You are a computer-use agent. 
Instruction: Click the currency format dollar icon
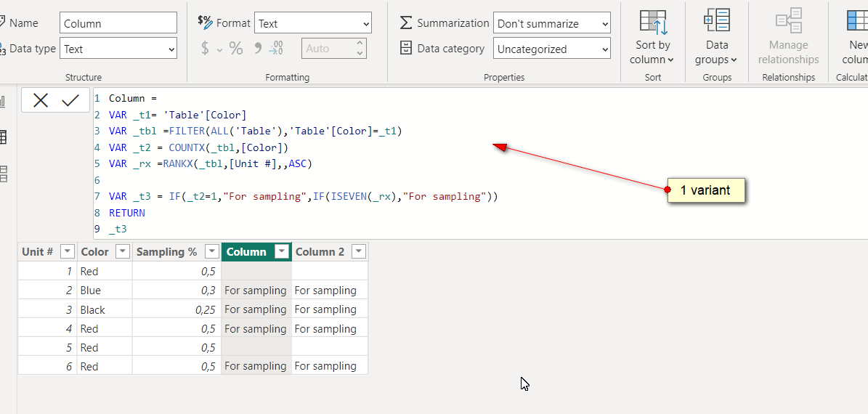206,49
